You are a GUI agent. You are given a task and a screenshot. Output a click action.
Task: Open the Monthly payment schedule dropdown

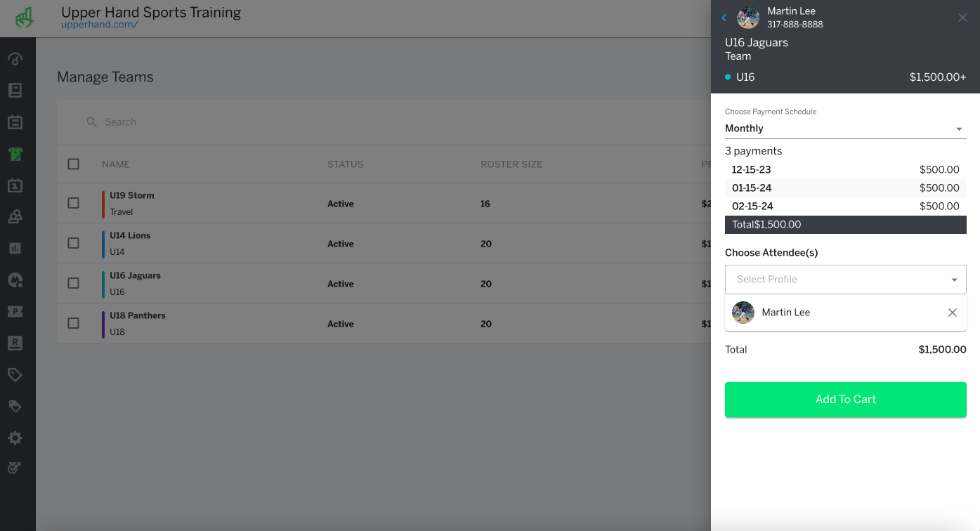click(846, 129)
